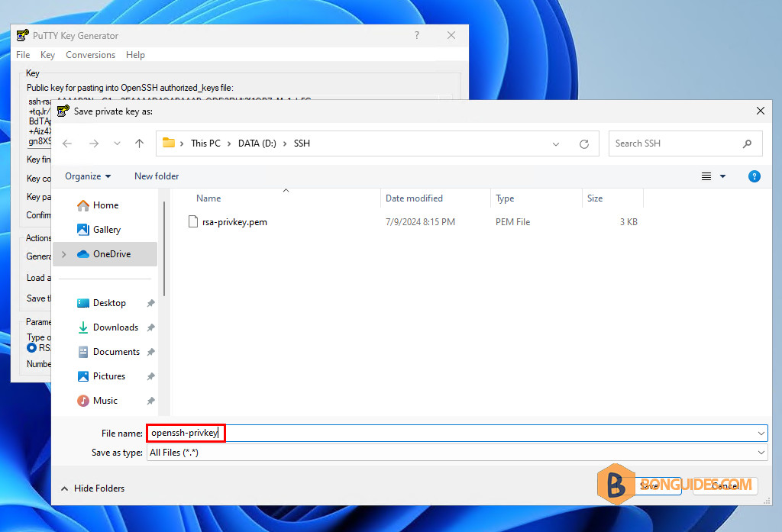Close the Save private key dialog
This screenshot has width=782, height=532.
click(760, 111)
